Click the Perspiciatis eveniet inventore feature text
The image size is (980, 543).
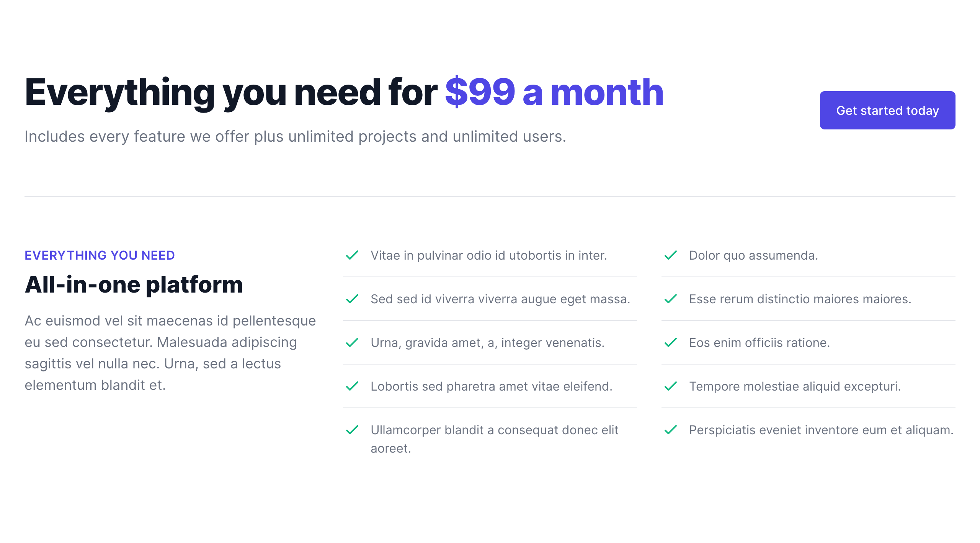tap(821, 430)
